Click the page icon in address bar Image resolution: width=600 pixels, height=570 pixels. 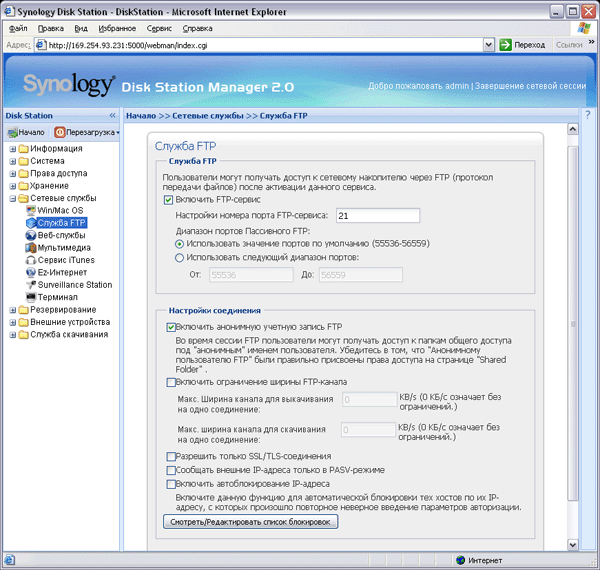(x=41, y=45)
